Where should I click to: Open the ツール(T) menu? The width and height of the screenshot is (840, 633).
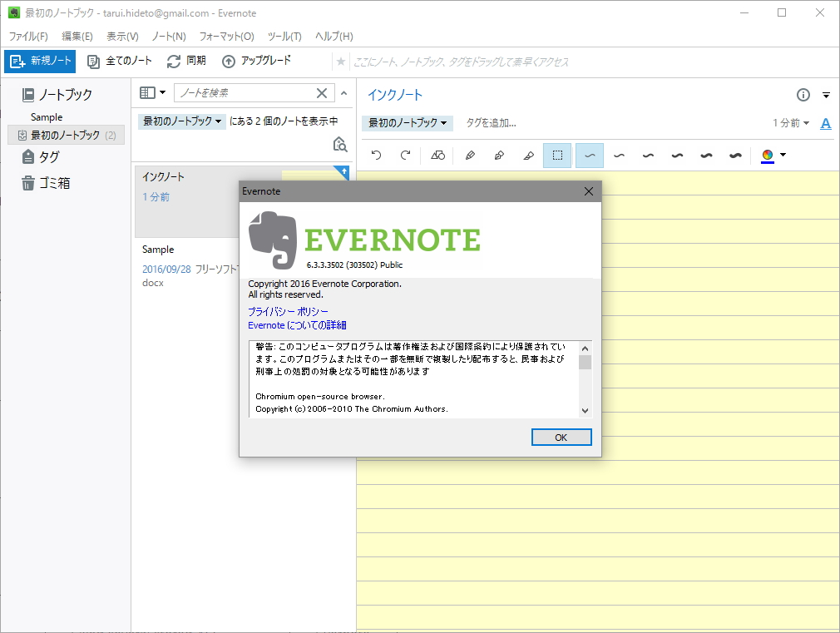[x=284, y=37]
